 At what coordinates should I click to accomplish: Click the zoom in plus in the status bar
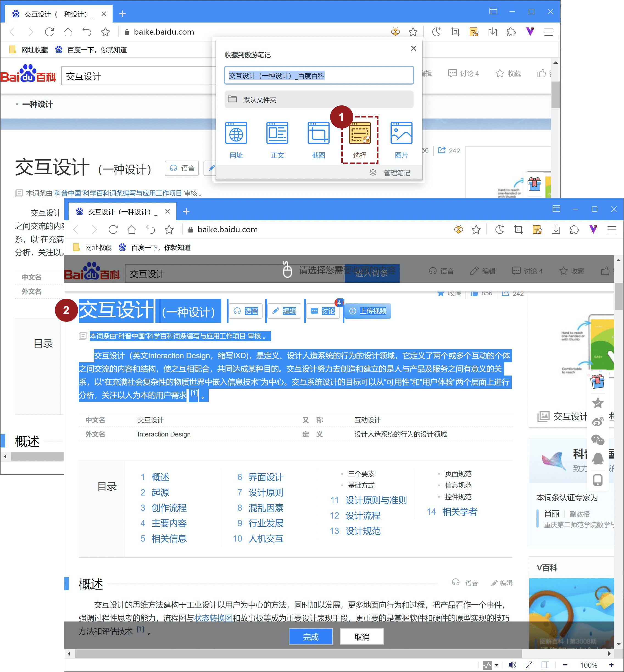(611, 665)
